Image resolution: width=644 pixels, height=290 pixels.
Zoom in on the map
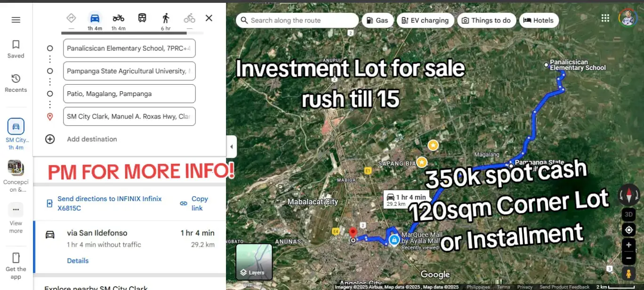[x=628, y=245]
